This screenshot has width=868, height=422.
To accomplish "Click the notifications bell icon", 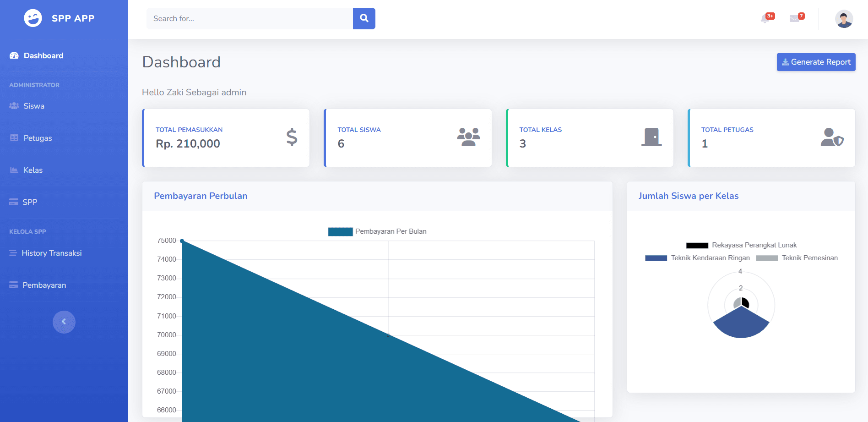I will tap(765, 18).
